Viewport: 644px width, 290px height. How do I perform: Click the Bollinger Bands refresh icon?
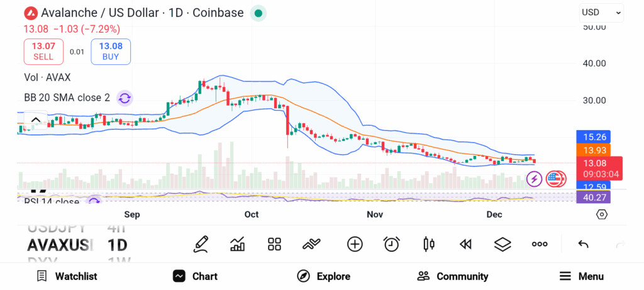tap(125, 98)
